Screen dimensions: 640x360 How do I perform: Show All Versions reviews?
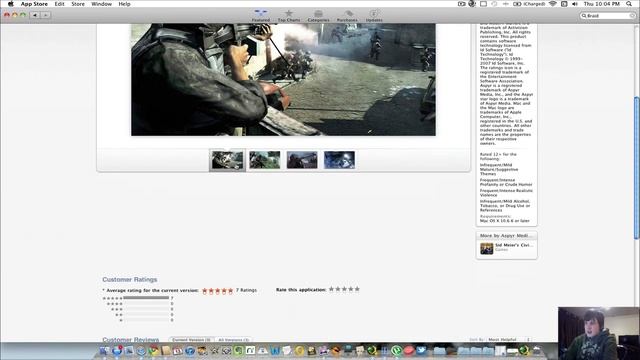233,340
